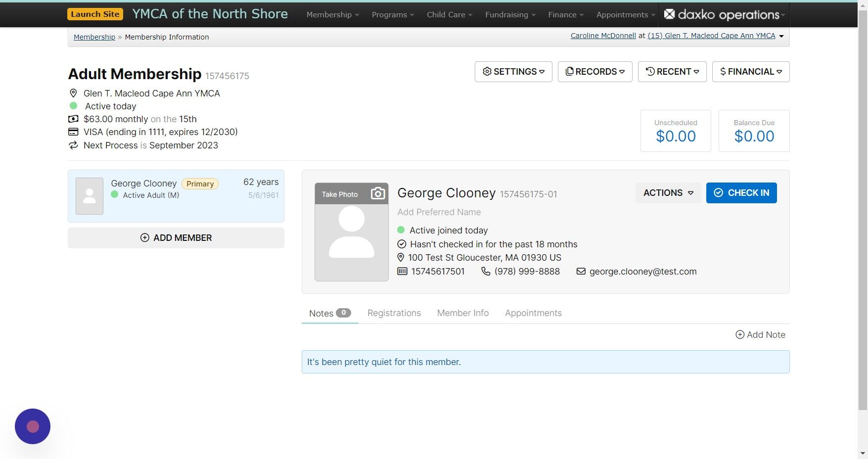This screenshot has width=868, height=459.
Task: Click the plus circle icon in ADD MEMBER
Action: coord(145,237)
